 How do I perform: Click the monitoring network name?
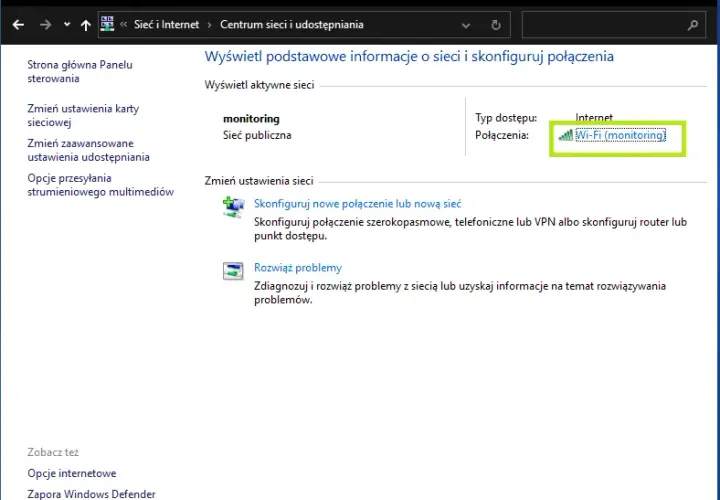coord(251,119)
